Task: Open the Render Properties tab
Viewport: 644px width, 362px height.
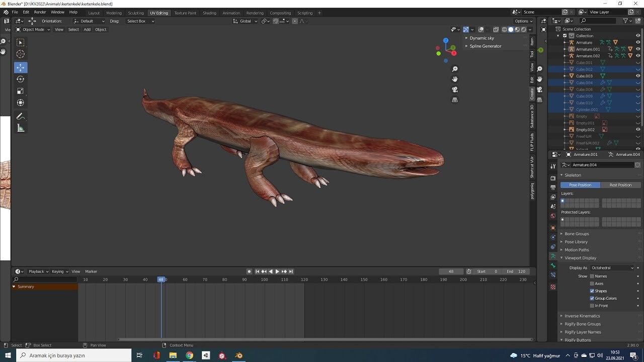Action: (x=552, y=177)
